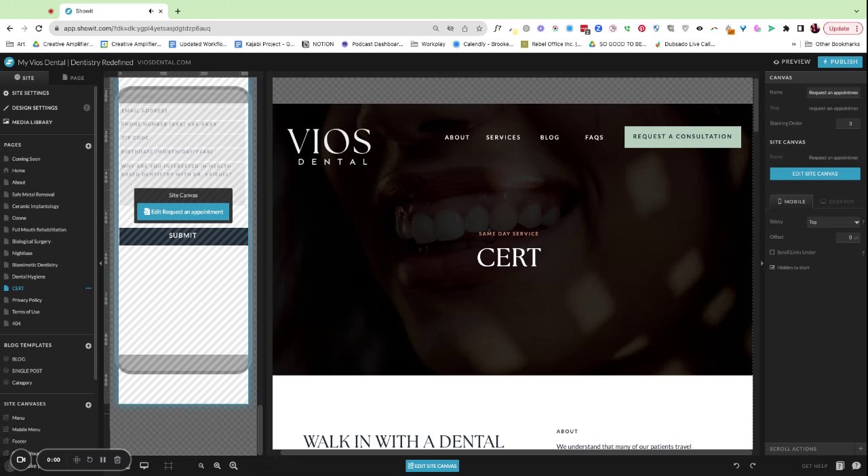868x476 pixels.
Task: Bookmark this page with the star icon
Action: tap(479, 28)
